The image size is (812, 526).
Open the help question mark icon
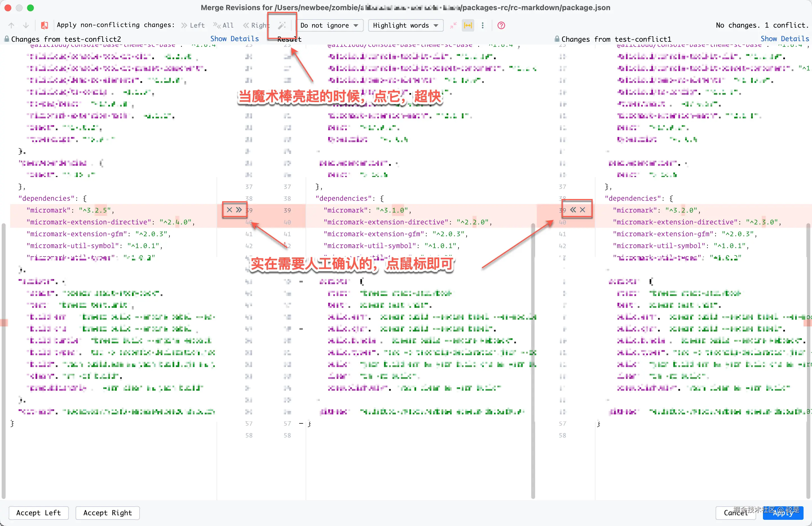[501, 25]
